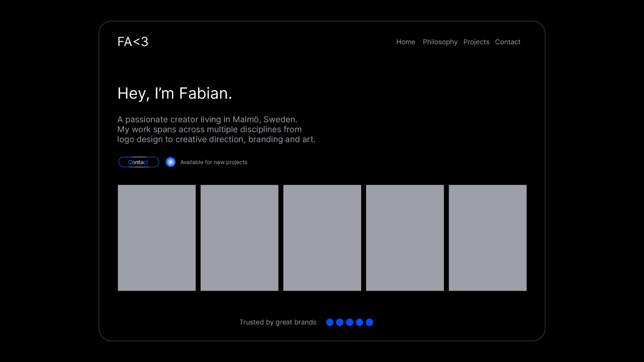Click the blue availability status icon
644x362 pixels.
click(171, 162)
